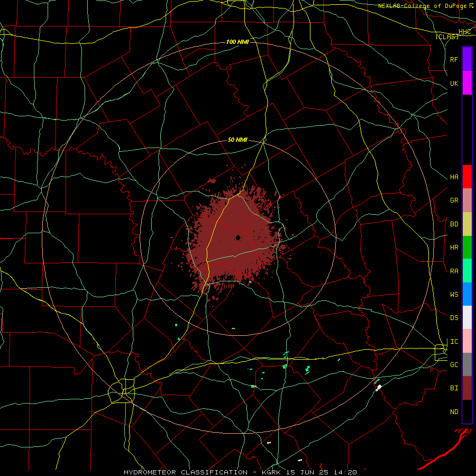476x476 pixels.
Task: Click the UK magenta legend swatch
Action: tap(467, 83)
